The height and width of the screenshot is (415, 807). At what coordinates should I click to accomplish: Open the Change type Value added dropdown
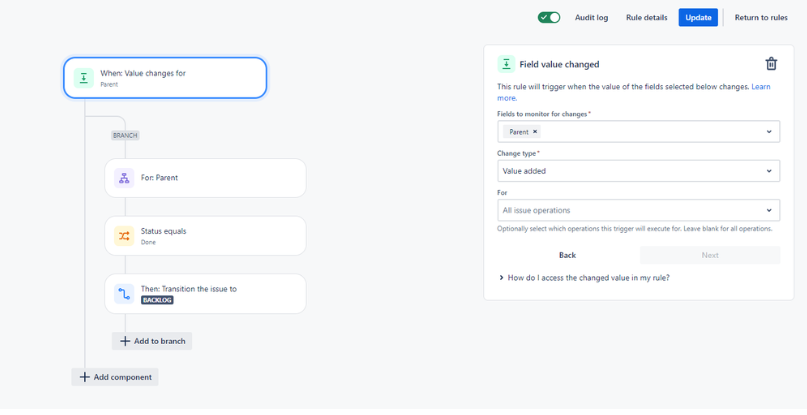tap(638, 171)
